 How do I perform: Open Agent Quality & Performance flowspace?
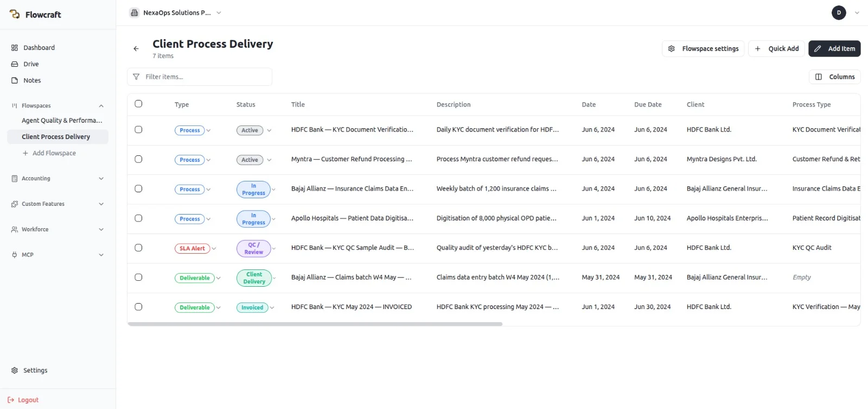pyautogui.click(x=62, y=121)
